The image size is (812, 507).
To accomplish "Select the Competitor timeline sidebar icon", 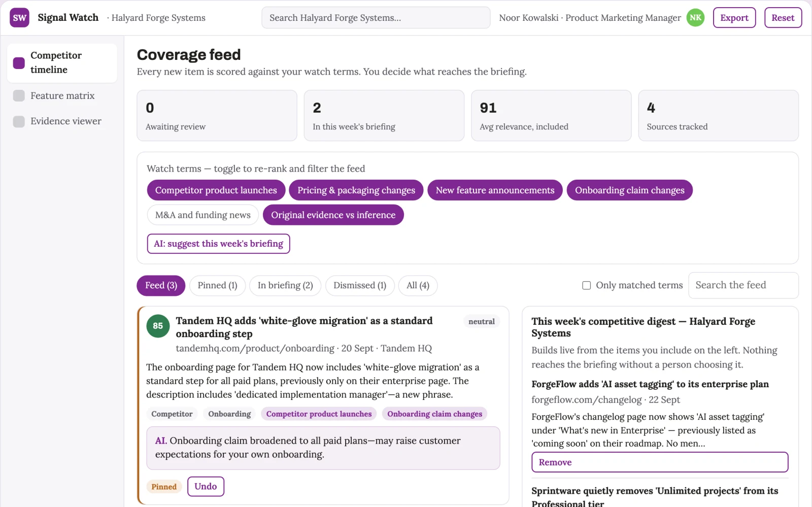I will coord(19,63).
